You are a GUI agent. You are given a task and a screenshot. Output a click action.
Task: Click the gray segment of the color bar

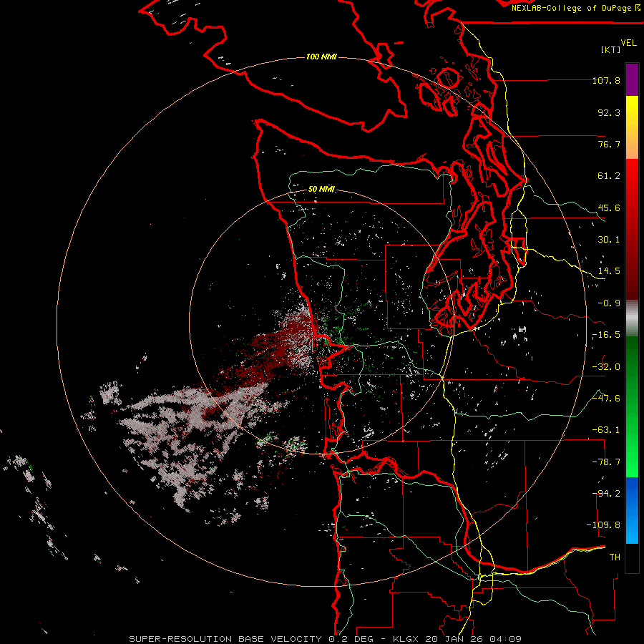pos(632,318)
